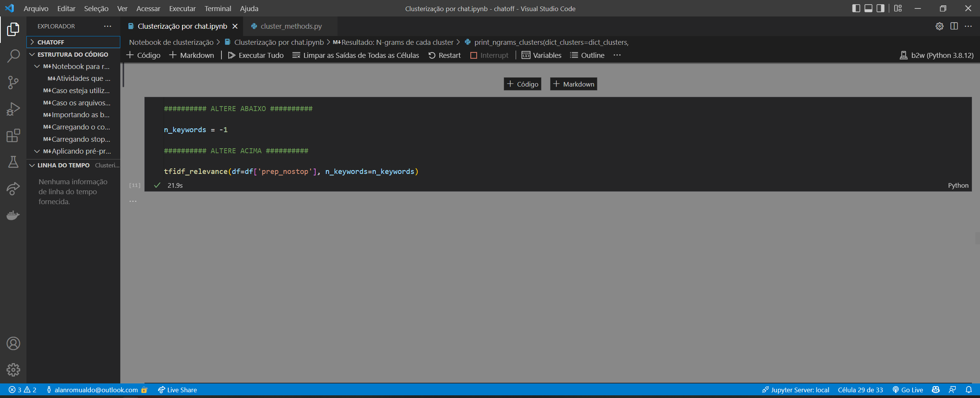Open the Run and Debug view
Viewport: 980px width, 398px height.
pyautogui.click(x=13, y=109)
